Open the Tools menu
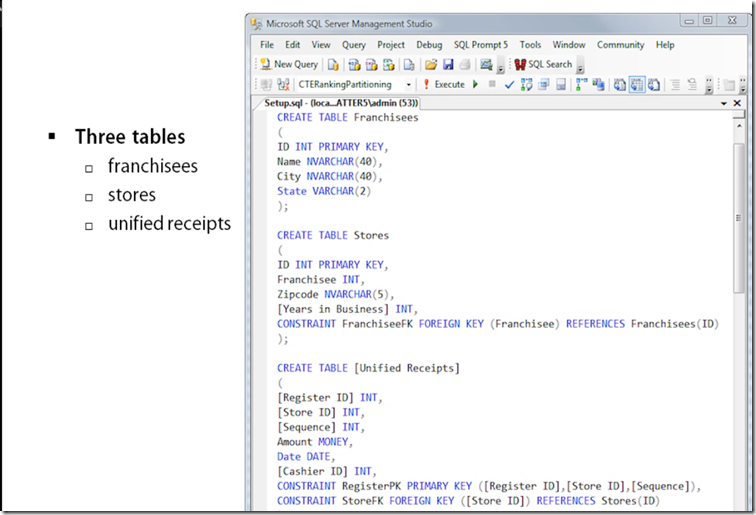Image resolution: width=756 pixels, height=515 pixels. point(530,45)
